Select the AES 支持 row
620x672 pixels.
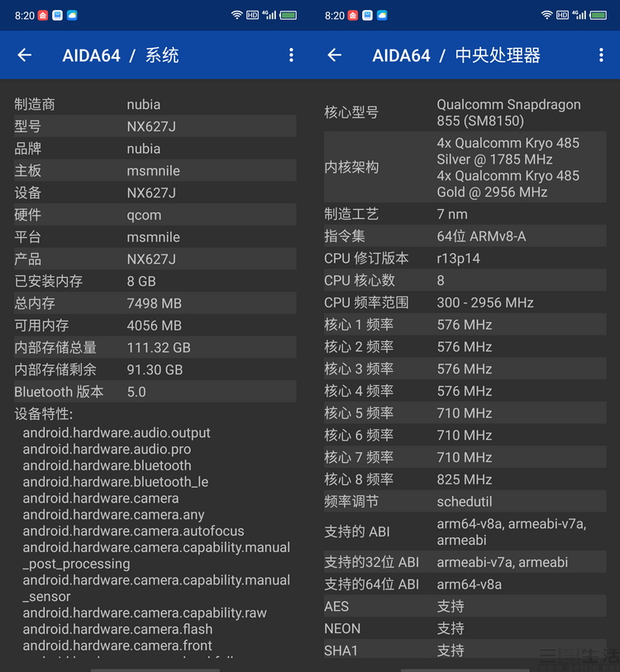[x=465, y=607]
